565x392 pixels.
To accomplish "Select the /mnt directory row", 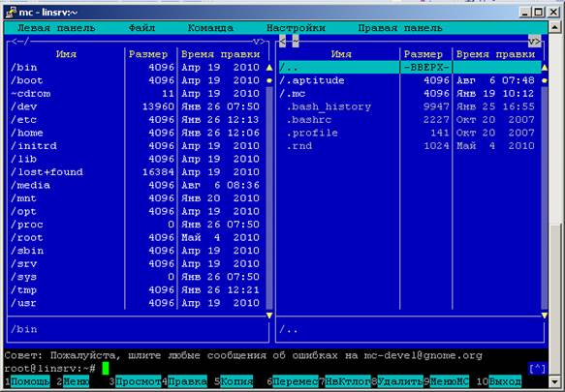I will 137,198.
